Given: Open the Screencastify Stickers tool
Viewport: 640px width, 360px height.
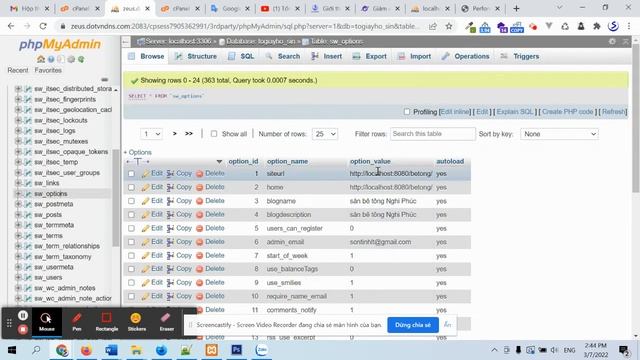Looking at the screenshot, I should click(x=136, y=322).
